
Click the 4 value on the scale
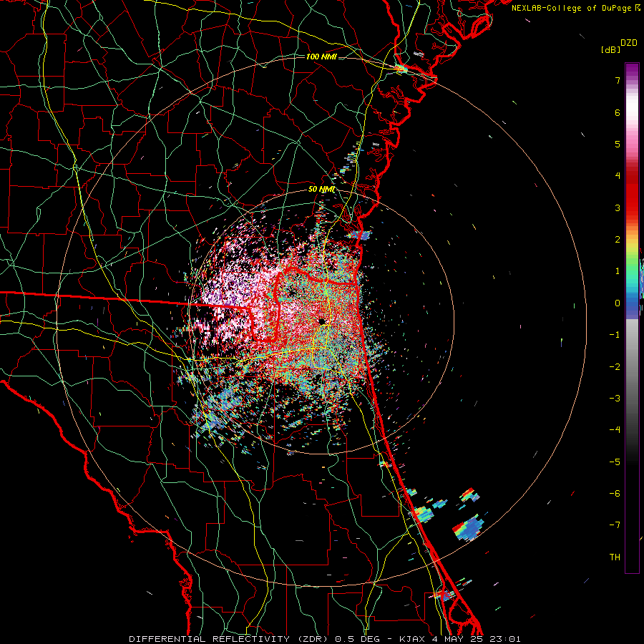618,176
